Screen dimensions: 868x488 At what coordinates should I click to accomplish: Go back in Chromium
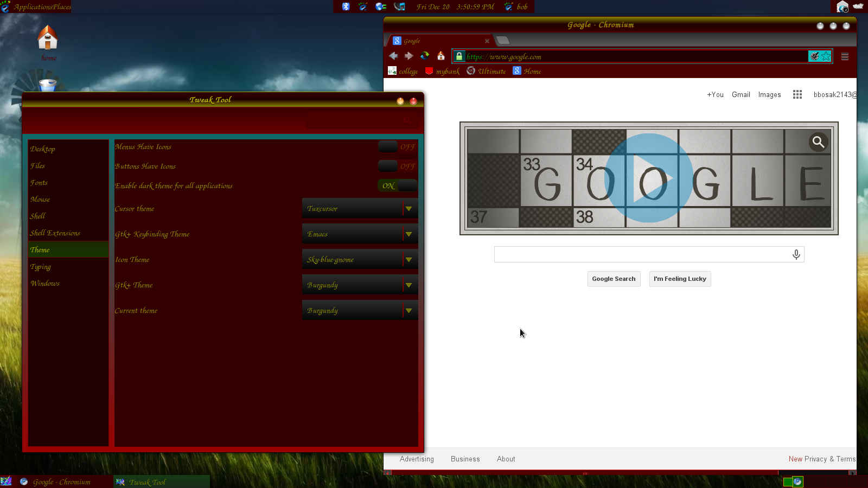(393, 56)
